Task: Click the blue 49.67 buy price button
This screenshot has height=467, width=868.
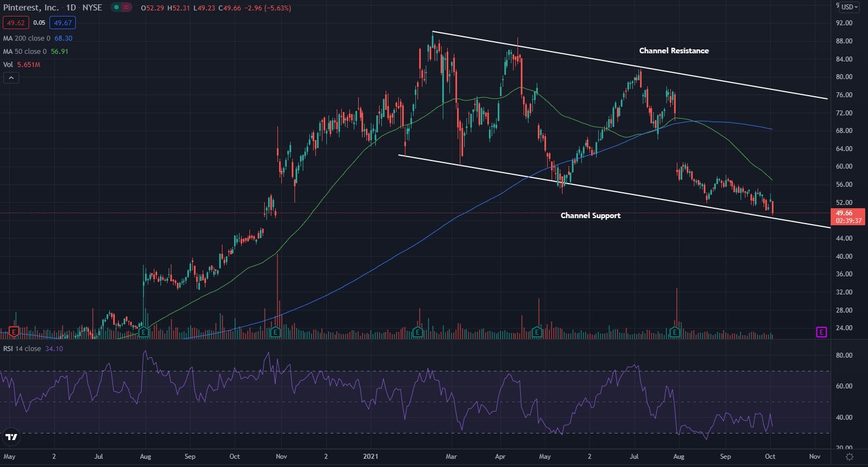Action: 63,23
